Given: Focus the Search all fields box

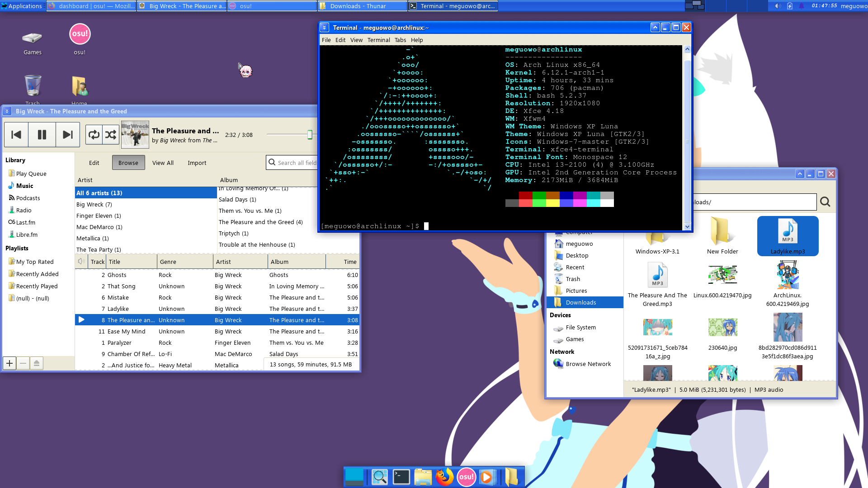Looking at the screenshot, I should (292, 163).
